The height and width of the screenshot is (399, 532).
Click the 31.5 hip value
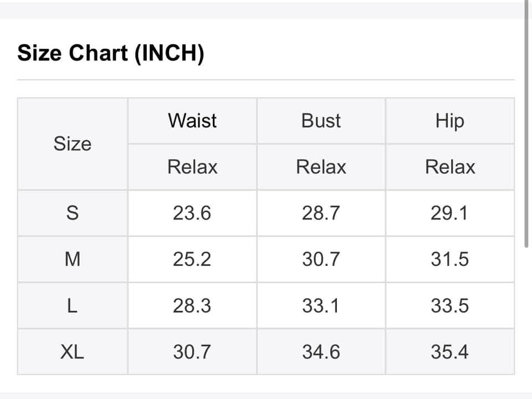pyautogui.click(x=449, y=259)
